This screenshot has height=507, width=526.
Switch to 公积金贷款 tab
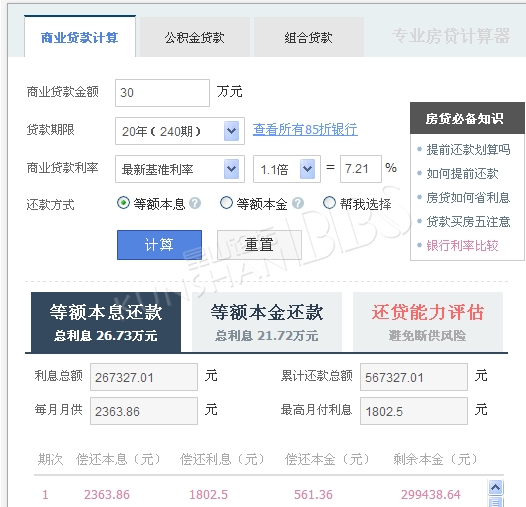pyautogui.click(x=195, y=37)
